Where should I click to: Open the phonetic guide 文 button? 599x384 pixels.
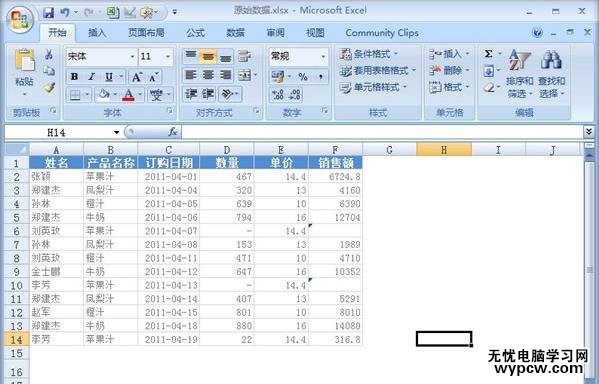[156, 94]
